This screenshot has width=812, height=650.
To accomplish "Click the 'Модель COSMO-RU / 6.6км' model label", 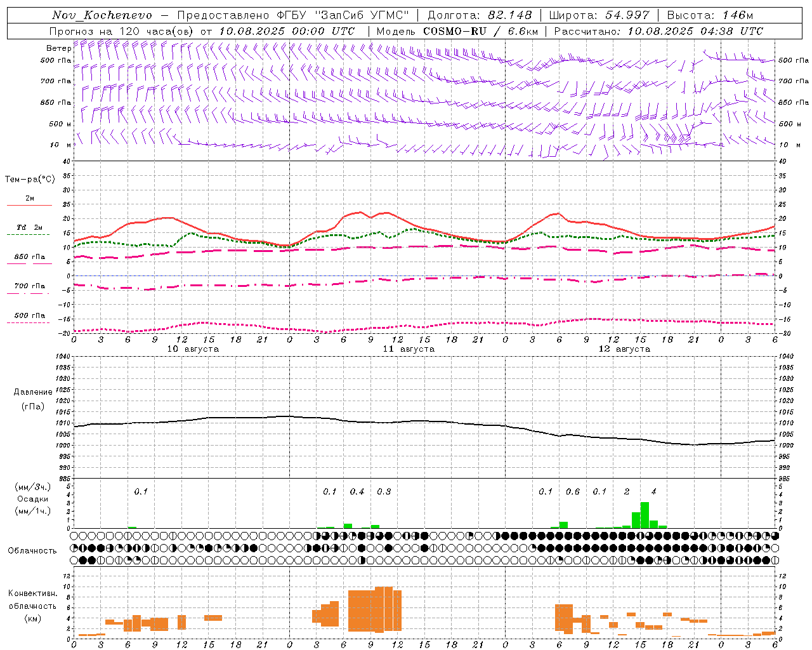I will [457, 31].
